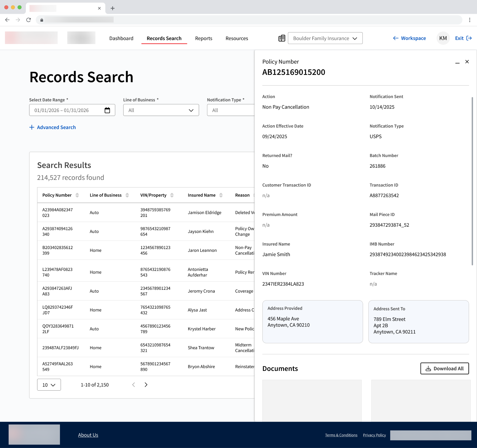Click the Exit link
Screen dimensions: 477x448
(x=463, y=38)
